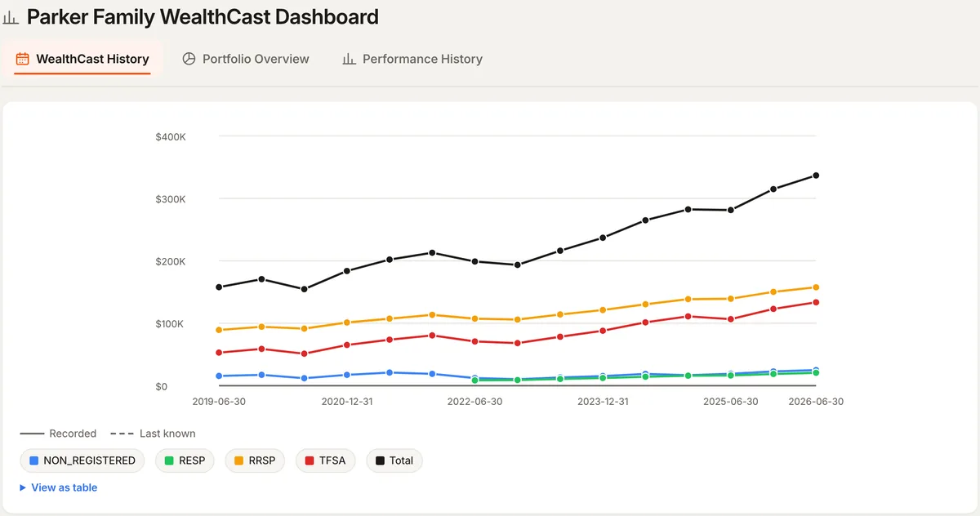Click the $100K y-axis label
Viewport: 980px width, 516px height.
[170, 324]
